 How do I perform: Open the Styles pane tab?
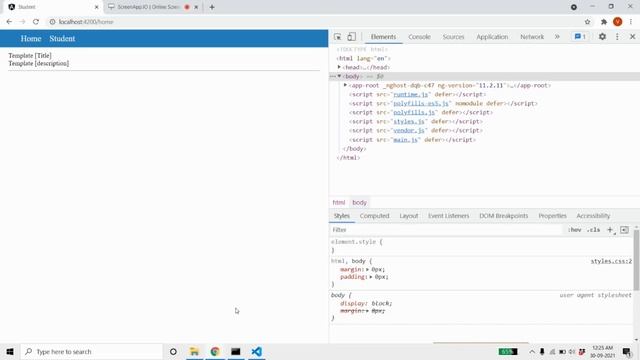click(342, 216)
